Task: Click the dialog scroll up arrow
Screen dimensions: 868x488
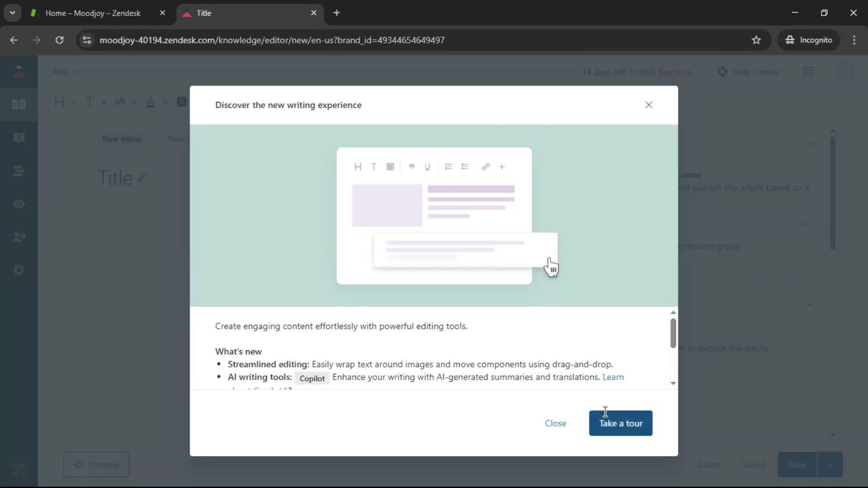Action: coord(673,313)
